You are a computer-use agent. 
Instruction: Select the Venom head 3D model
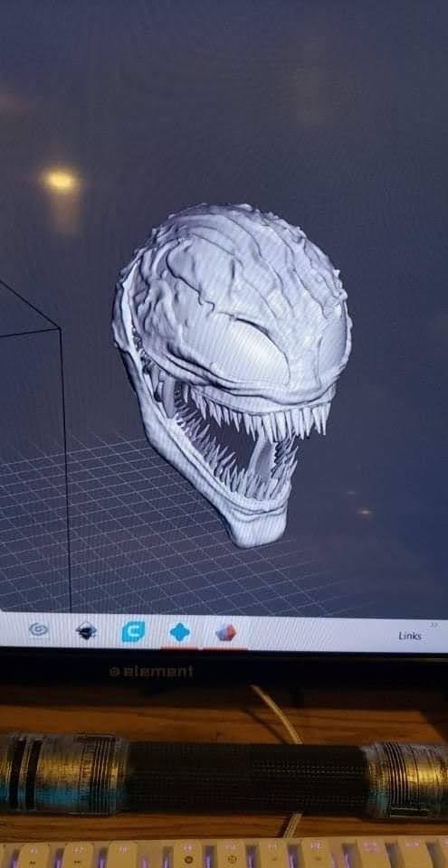(232, 374)
